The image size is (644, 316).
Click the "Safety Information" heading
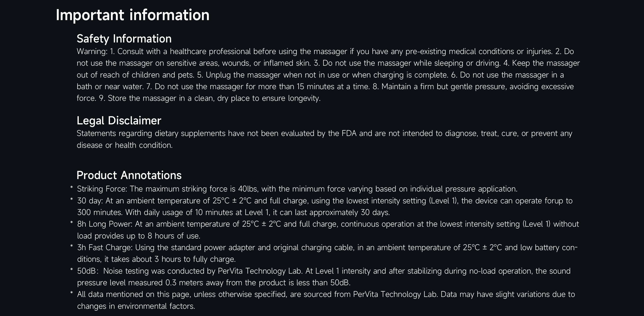[124, 39]
